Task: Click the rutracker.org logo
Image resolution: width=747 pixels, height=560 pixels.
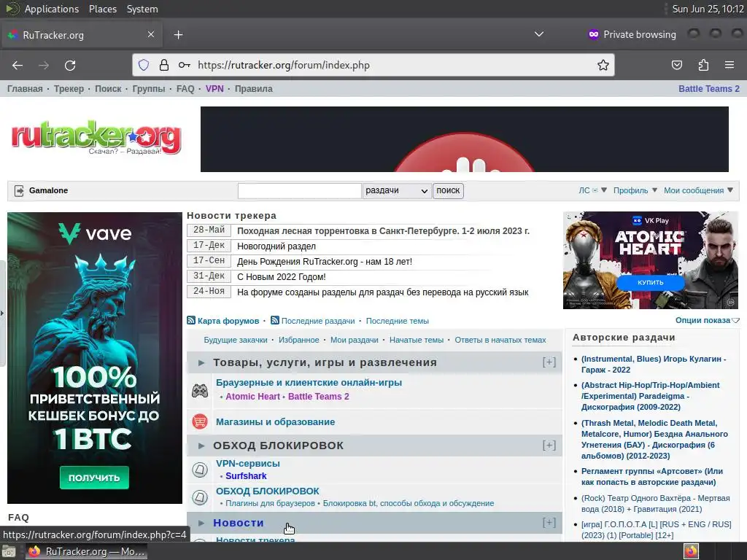Action: point(96,137)
